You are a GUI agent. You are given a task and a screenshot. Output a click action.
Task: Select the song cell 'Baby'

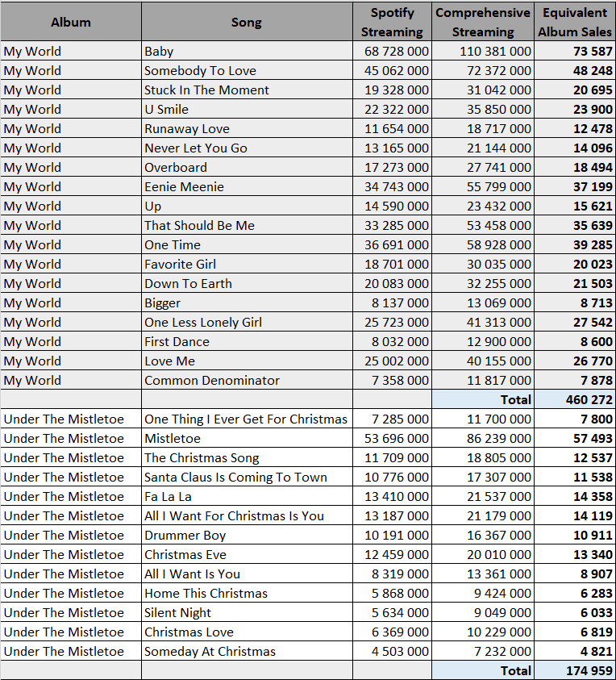[247, 51]
